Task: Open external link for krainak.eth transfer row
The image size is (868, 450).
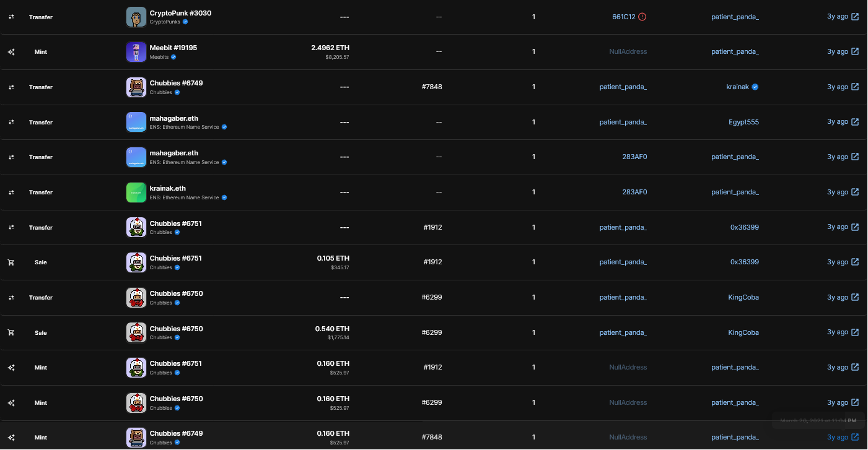Action: (855, 192)
